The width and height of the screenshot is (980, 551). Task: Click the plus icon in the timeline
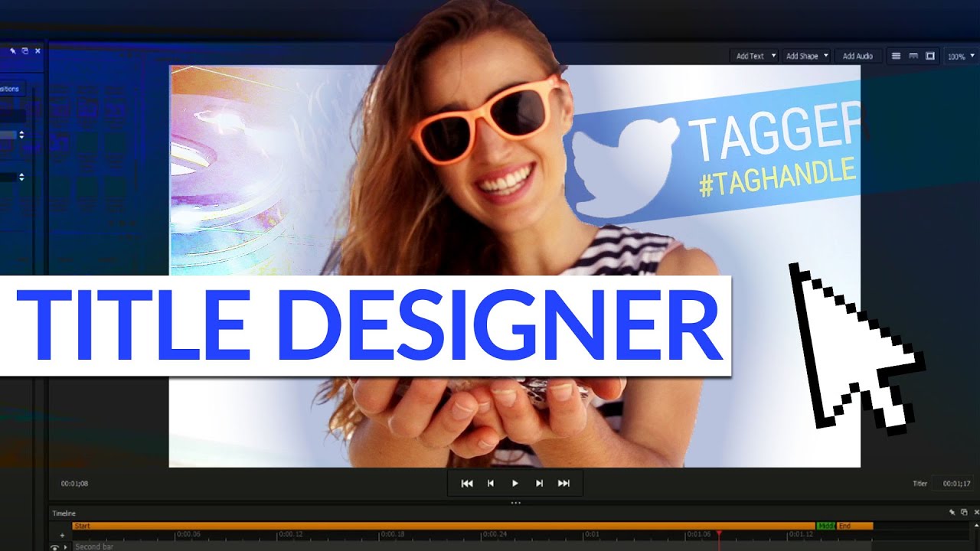point(62,535)
